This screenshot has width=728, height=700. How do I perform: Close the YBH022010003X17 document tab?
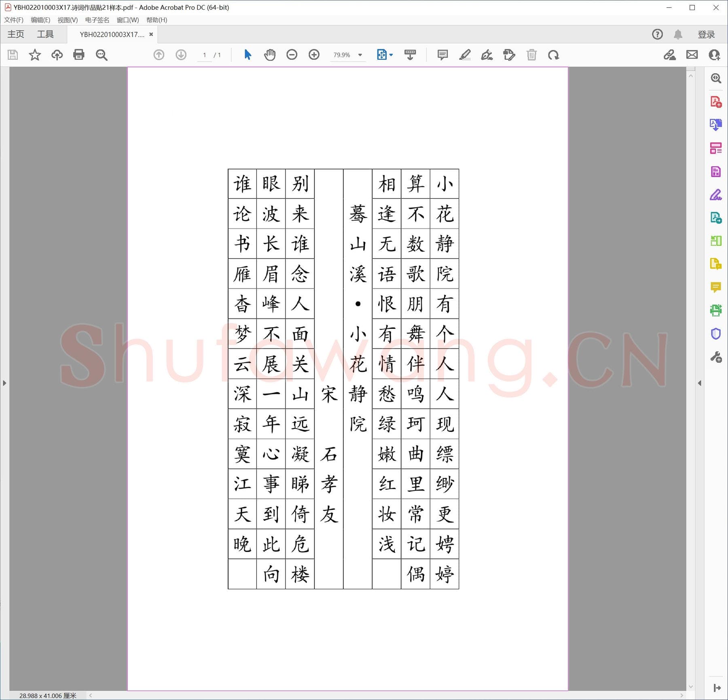151,34
